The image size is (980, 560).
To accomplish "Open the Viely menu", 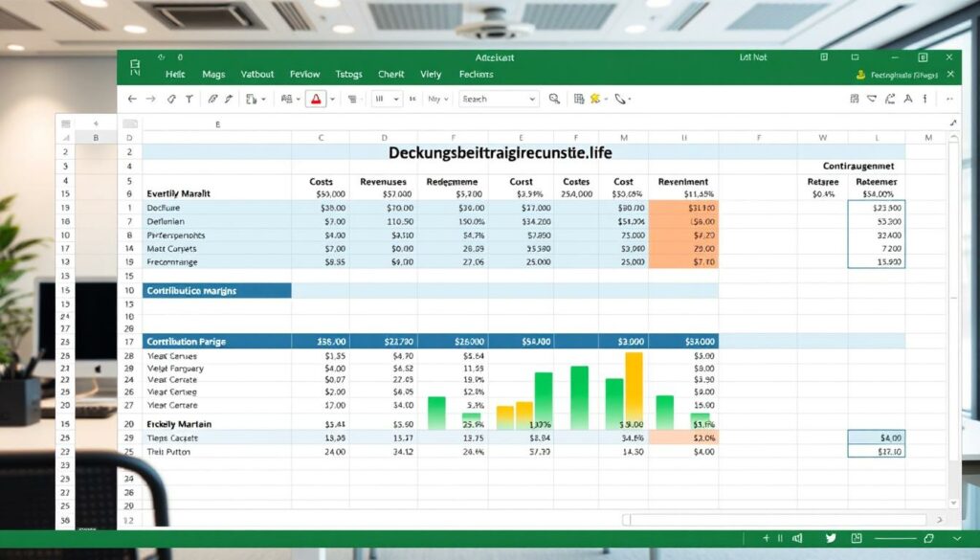I will click(431, 75).
